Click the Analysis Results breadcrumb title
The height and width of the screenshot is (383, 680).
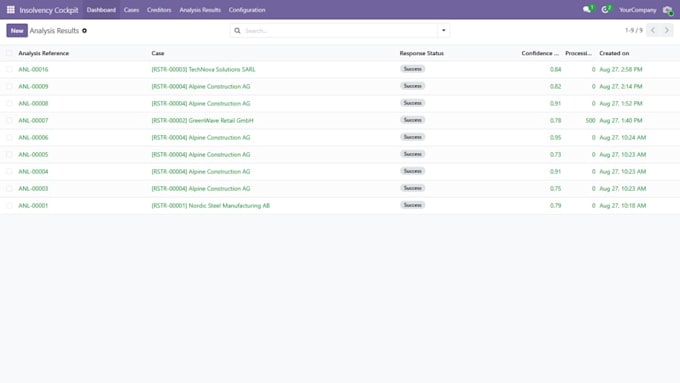[x=54, y=31]
